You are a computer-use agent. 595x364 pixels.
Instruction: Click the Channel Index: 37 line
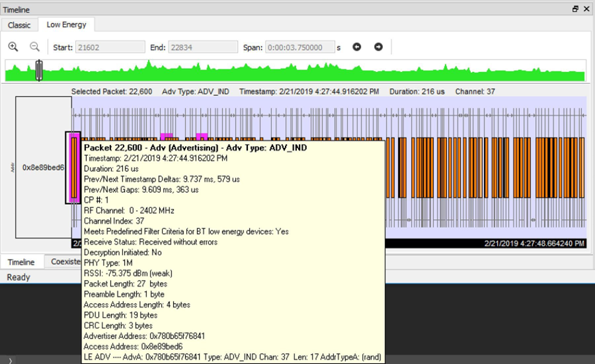114,221
